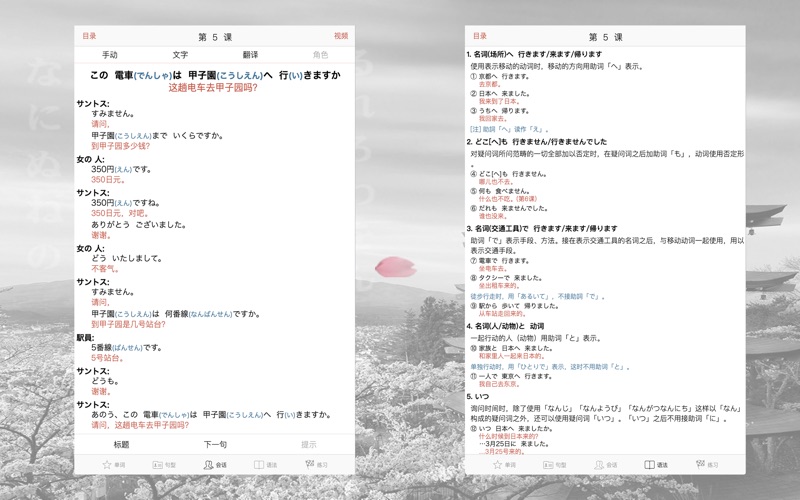Screen dimensions: 800x500
Task: Select the 手动 mode option
Action: 110,55
